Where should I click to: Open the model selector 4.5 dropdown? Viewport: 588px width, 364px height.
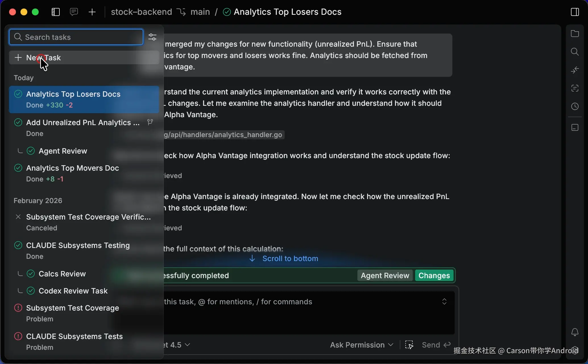[177, 345]
